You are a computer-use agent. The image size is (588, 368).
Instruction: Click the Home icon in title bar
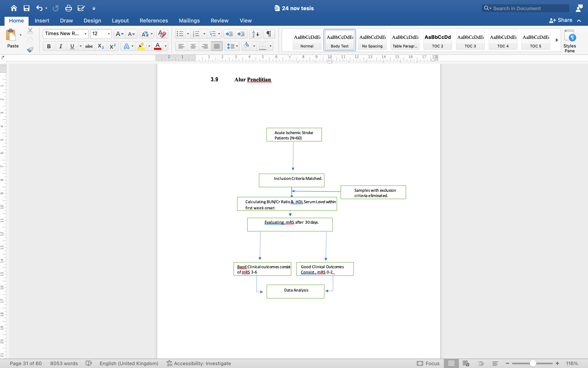14,8
